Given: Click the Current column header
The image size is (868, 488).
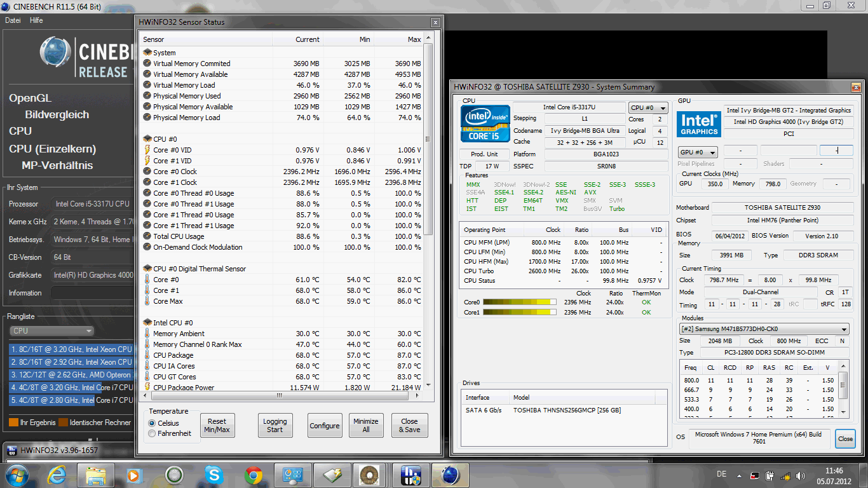Looking at the screenshot, I should coord(297,39).
